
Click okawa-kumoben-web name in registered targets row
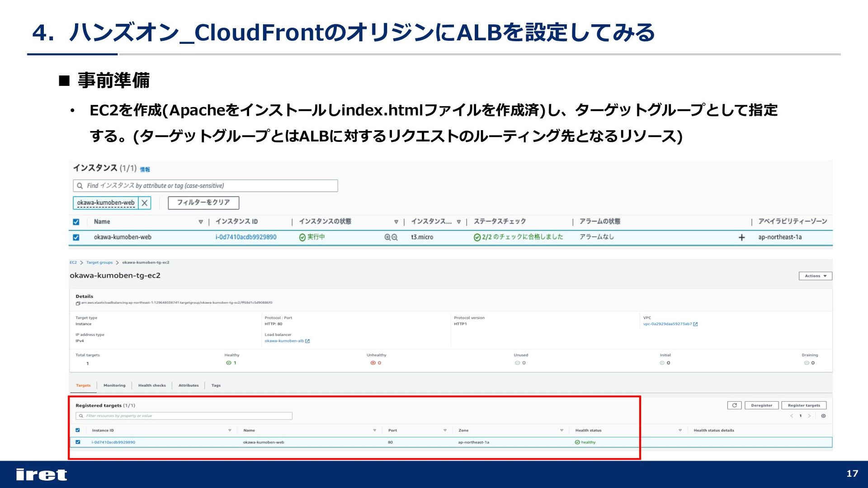(264, 442)
